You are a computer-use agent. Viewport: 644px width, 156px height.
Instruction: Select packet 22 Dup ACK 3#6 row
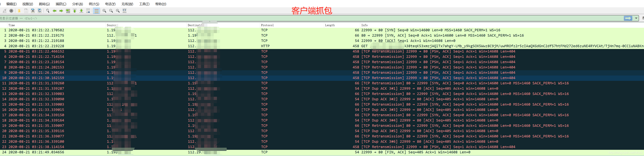[322, 141]
